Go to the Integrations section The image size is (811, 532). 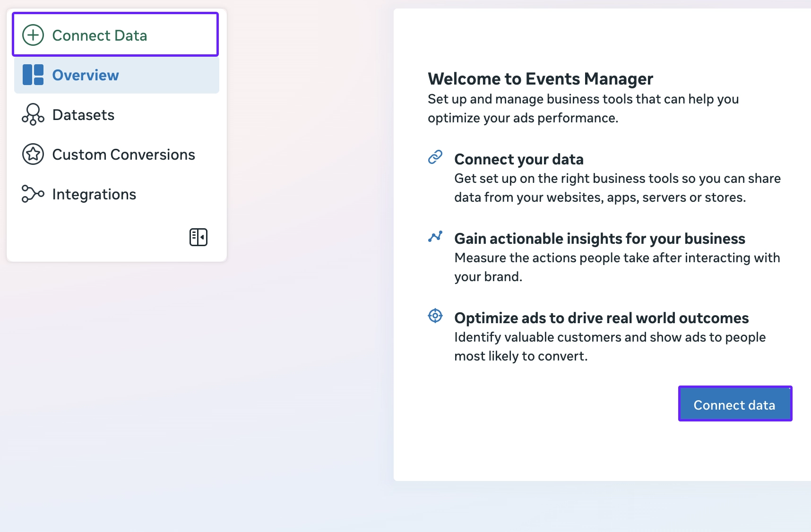94,194
